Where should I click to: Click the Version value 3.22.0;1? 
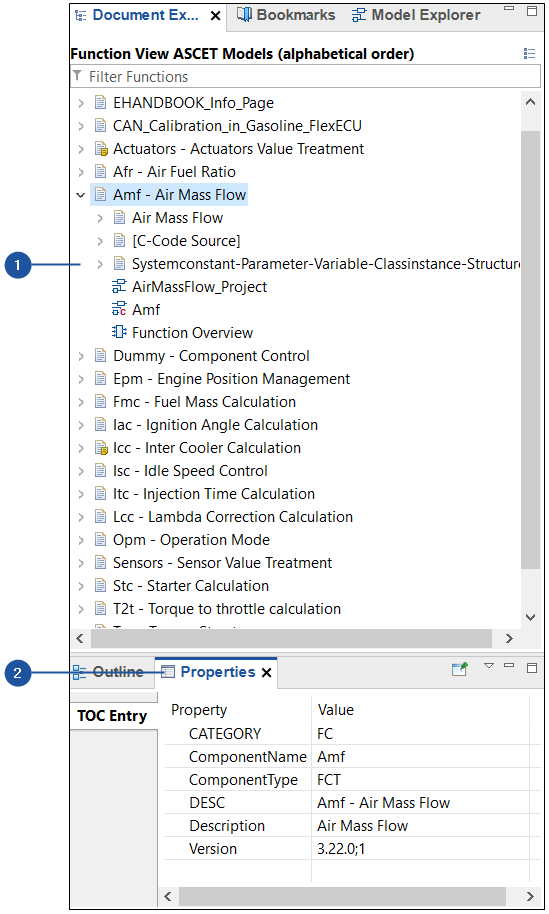(341, 849)
